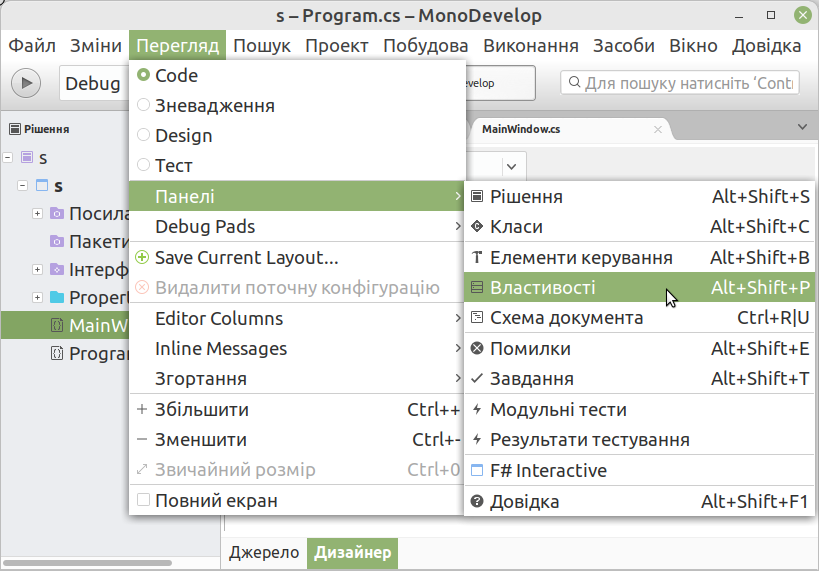Choose Збільшити zoom in entry

pyautogui.click(x=297, y=409)
